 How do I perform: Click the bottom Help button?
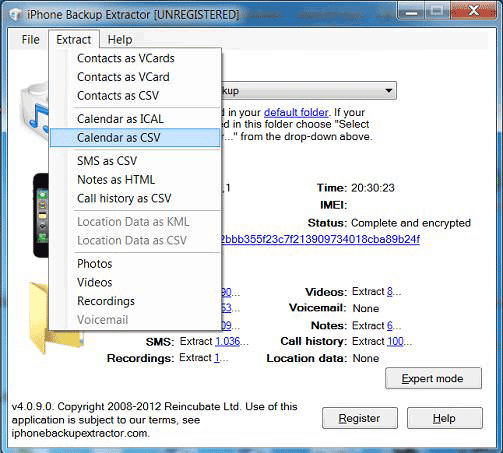[445, 418]
